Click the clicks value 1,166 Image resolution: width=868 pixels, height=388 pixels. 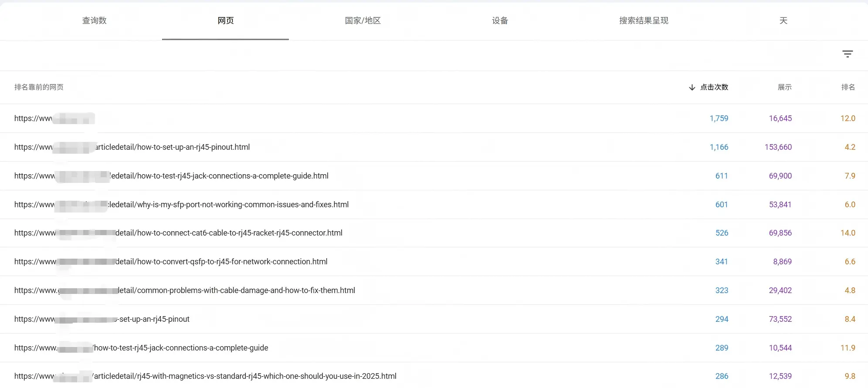pyautogui.click(x=719, y=147)
